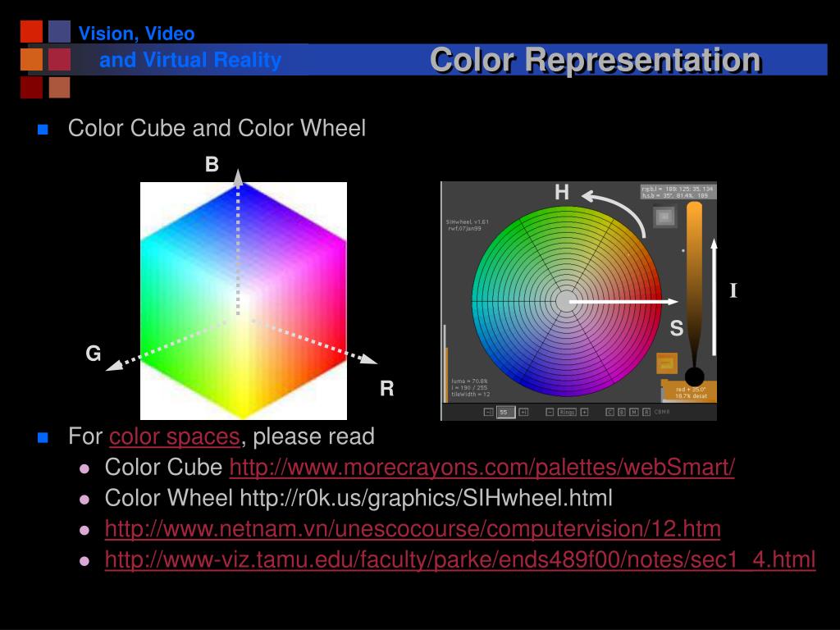840x630 pixels.
Task: Click the B button in SIHwheel toolbar
Action: pyautogui.click(x=622, y=412)
